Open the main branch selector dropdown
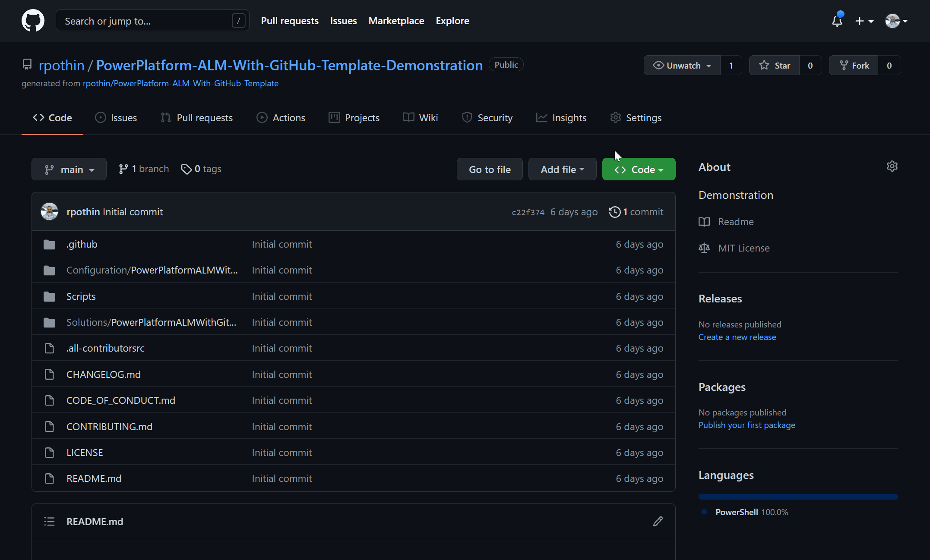930x560 pixels. pos(69,169)
